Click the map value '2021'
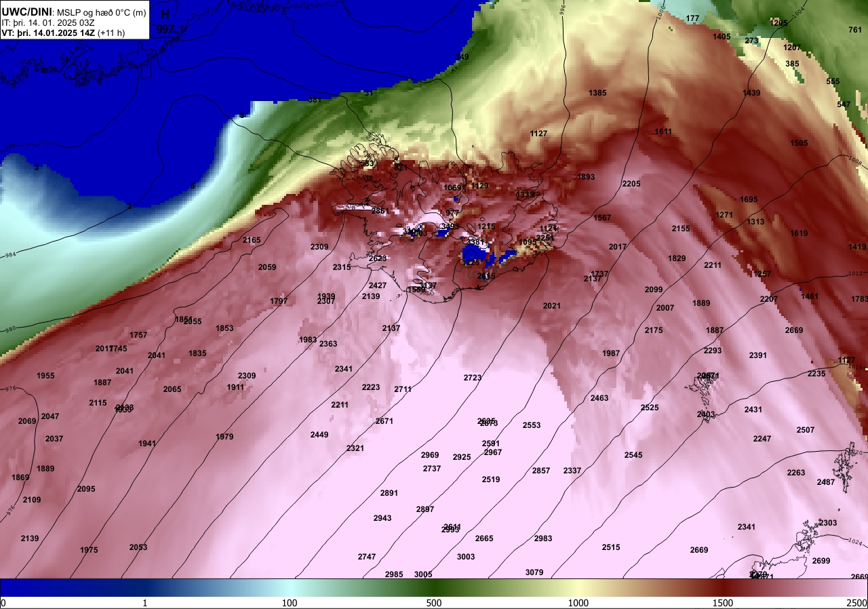The width and height of the screenshot is (868, 609). (x=552, y=306)
